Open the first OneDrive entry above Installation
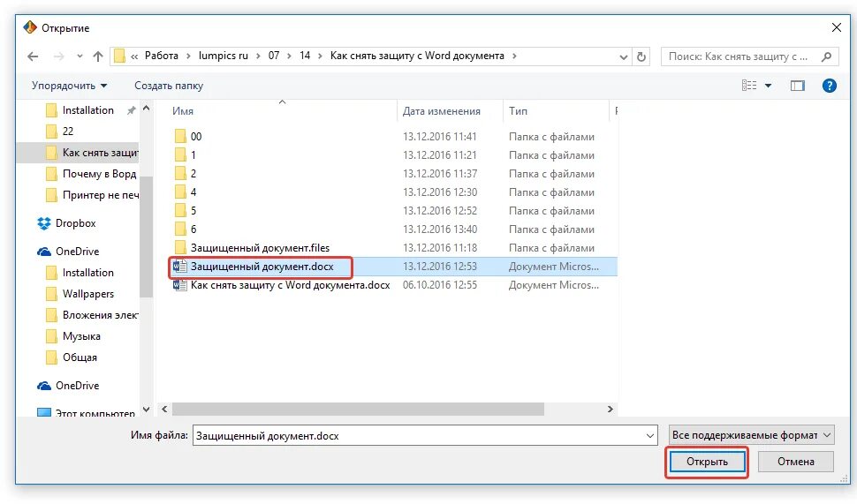The width and height of the screenshot is (857, 504). click(68, 252)
